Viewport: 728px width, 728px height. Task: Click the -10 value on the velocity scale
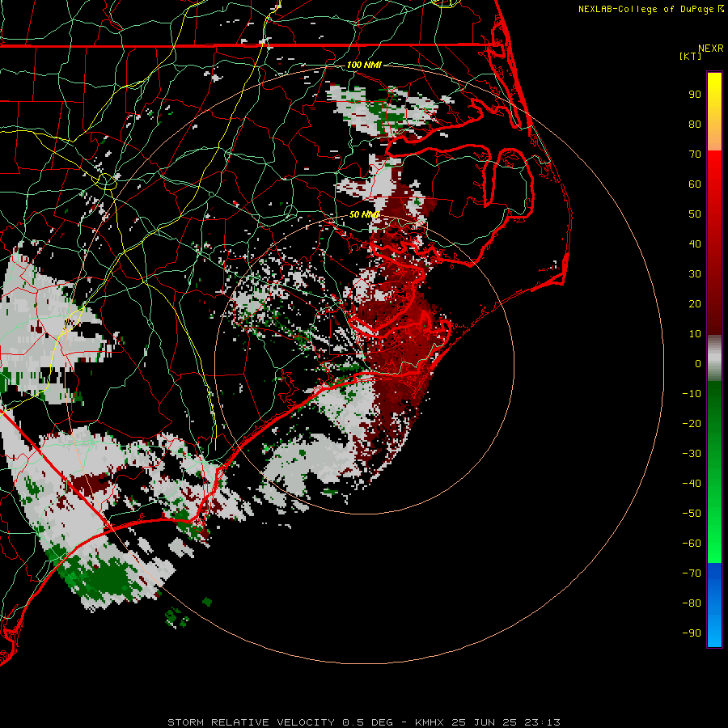(692, 394)
